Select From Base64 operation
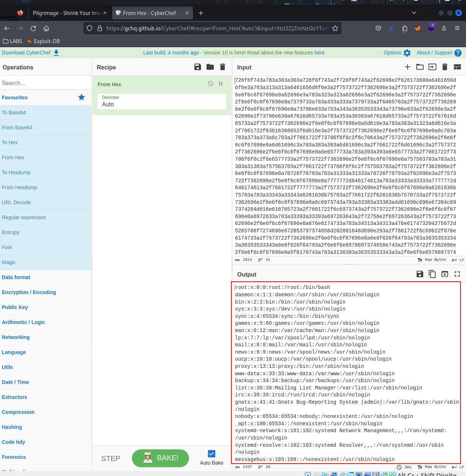 coord(45,127)
